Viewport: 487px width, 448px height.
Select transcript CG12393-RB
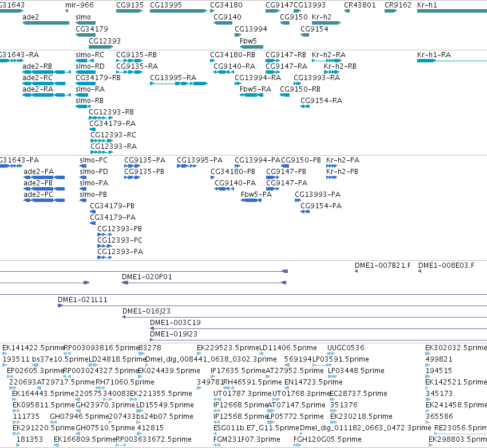coord(111,112)
